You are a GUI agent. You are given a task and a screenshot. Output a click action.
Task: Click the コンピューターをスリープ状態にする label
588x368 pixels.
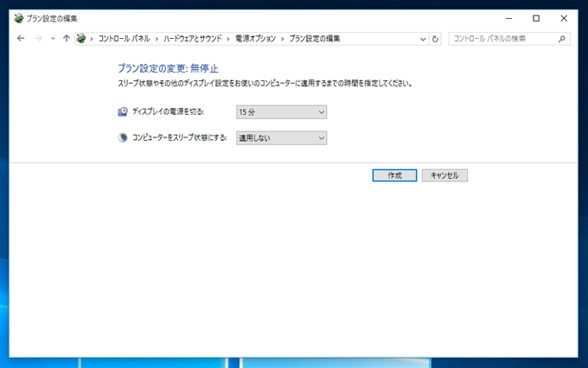[180, 137]
